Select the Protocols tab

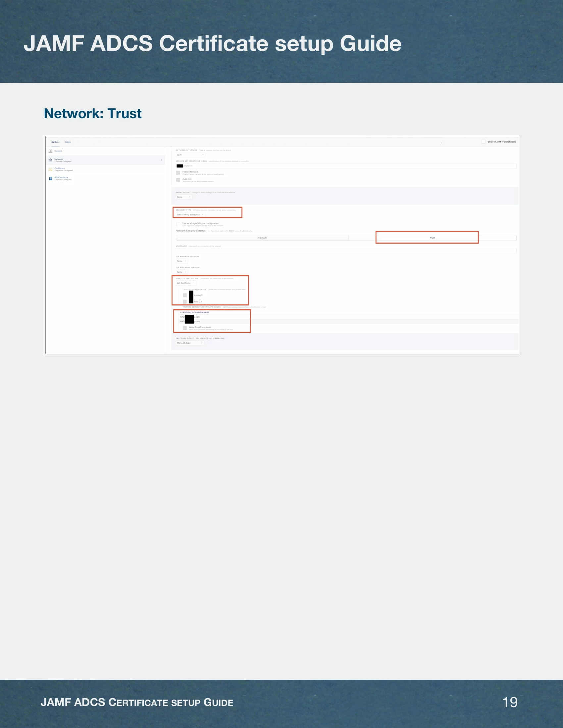pyautogui.click(x=262, y=238)
